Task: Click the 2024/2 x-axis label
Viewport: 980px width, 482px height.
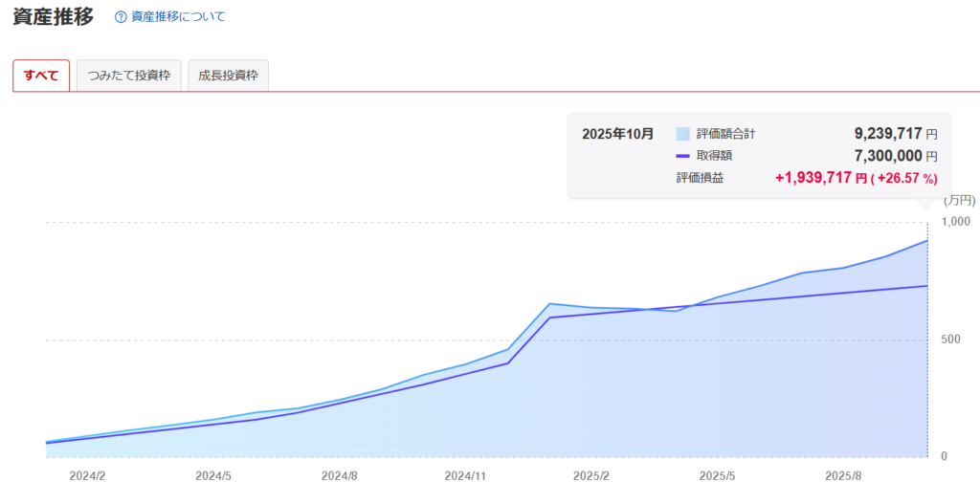Action: 87,474
